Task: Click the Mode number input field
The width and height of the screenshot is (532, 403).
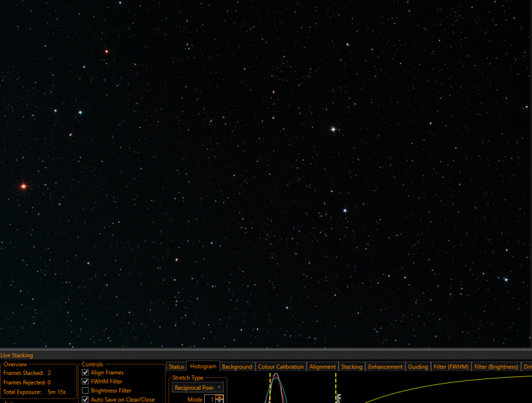Action: coord(210,399)
